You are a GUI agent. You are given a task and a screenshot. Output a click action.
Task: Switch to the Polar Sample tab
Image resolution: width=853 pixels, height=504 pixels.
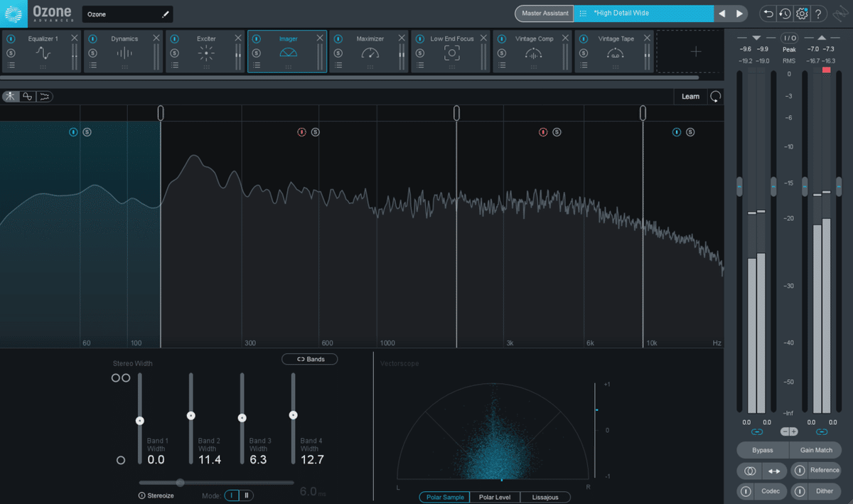445,497
